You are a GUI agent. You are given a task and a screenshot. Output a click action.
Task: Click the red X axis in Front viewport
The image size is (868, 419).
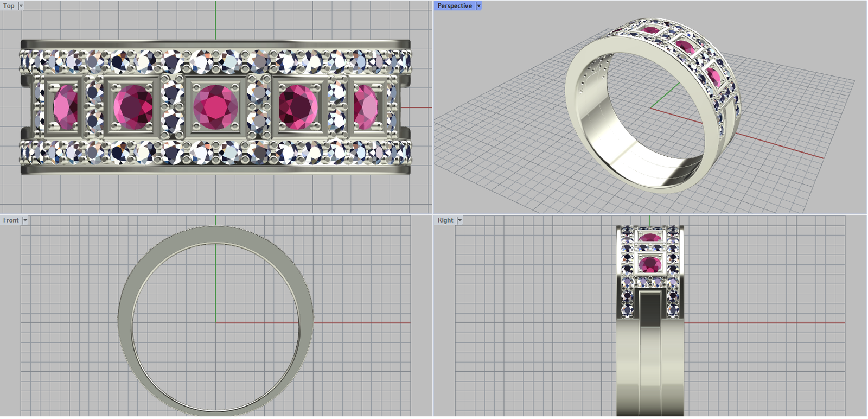(x=358, y=323)
